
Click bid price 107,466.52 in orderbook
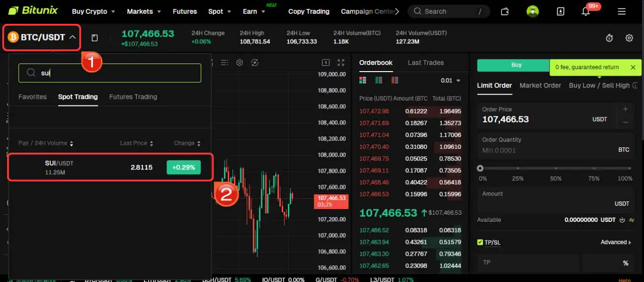(374, 230)
